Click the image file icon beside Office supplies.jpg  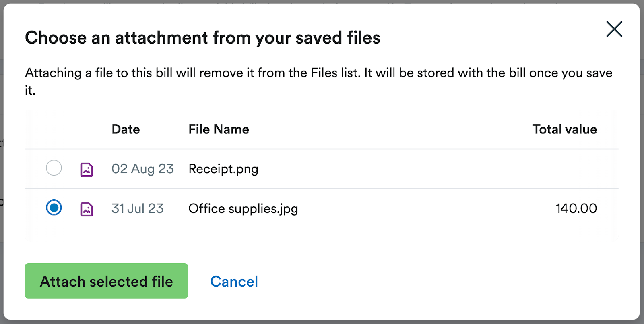point(87,208)
